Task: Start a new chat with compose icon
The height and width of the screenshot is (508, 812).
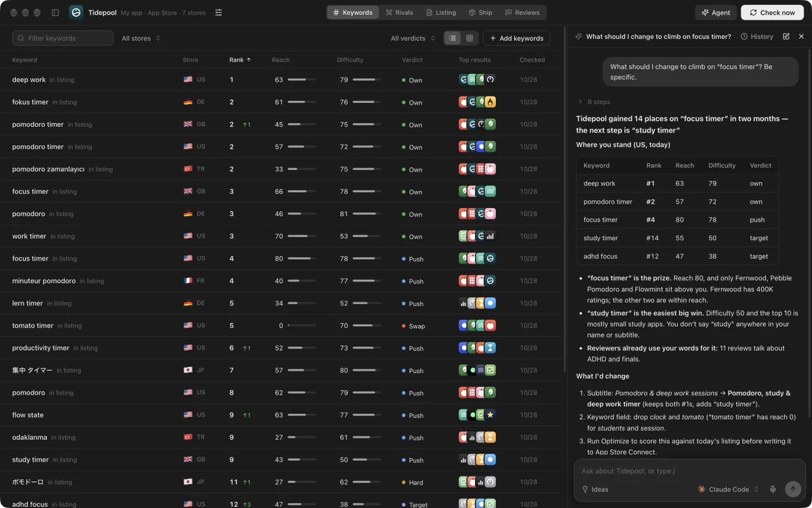Action: (786, 36)
